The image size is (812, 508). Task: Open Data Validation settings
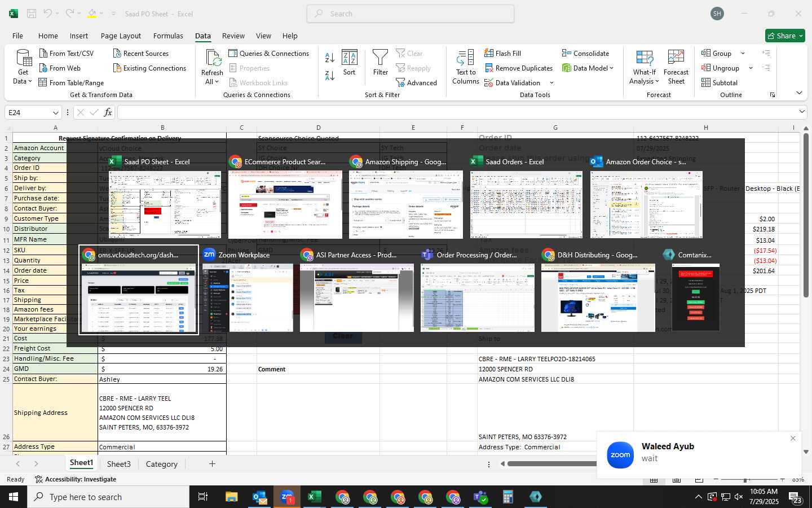tap(512, 83)
